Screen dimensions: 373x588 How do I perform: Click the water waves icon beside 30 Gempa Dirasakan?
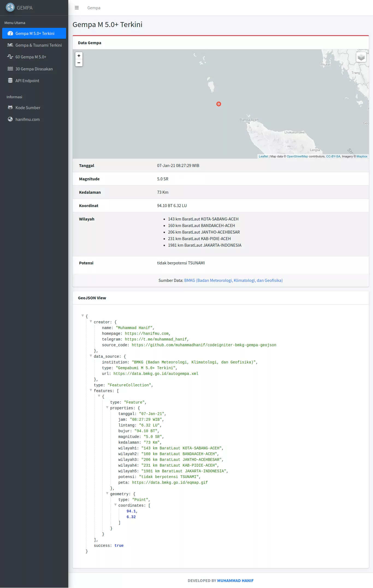[x=10, y=69]
